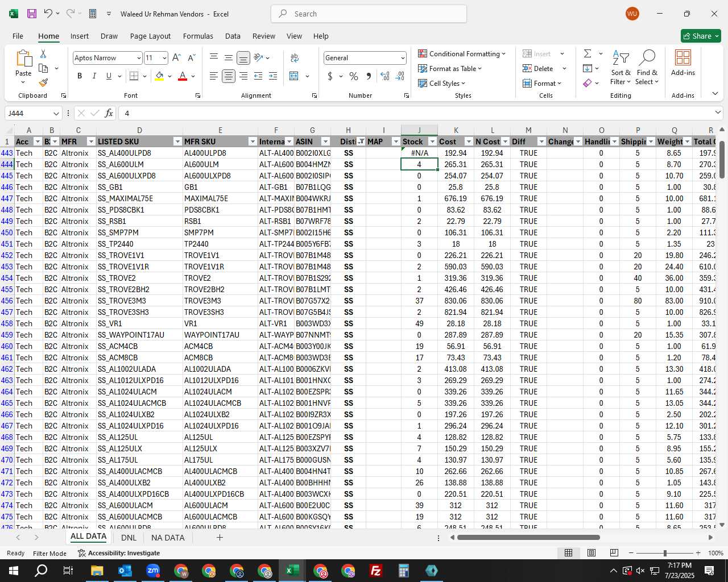Toggle Wrap Text

295,57
